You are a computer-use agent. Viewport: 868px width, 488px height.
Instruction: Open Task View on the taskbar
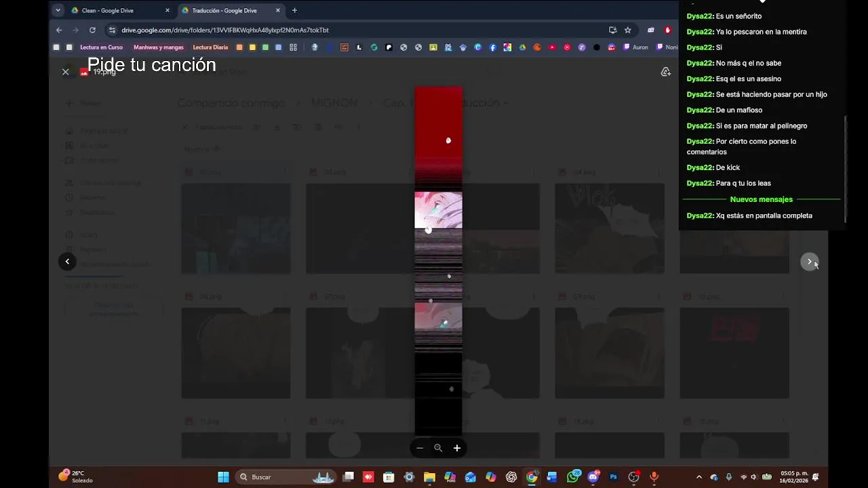click(x=348, y=477)
